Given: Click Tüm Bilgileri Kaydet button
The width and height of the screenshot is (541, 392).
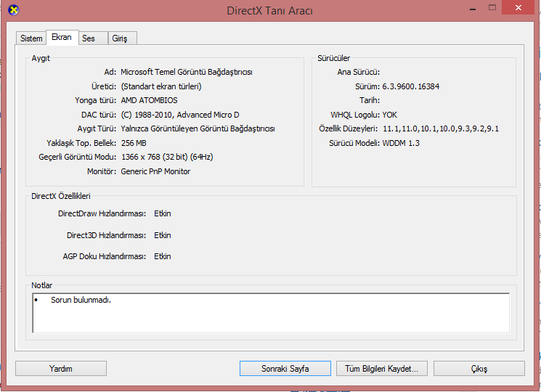Looking at the screenshot, I should click(381, 369).
